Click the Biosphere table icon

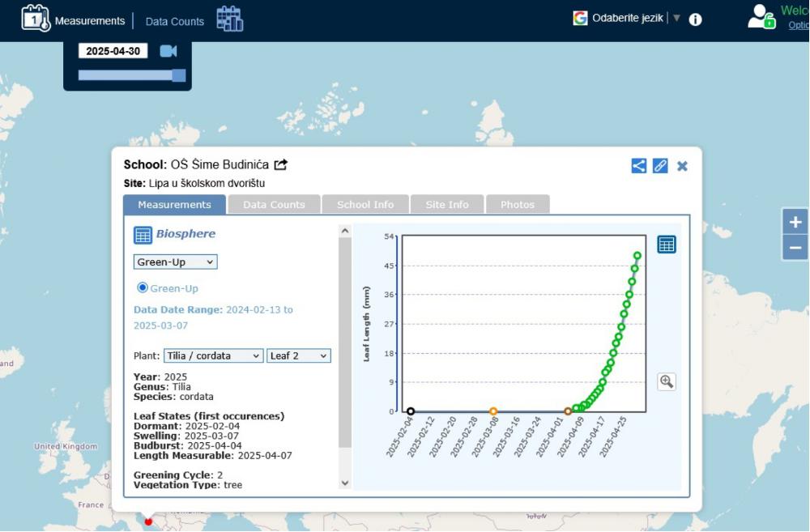[143, 235]
